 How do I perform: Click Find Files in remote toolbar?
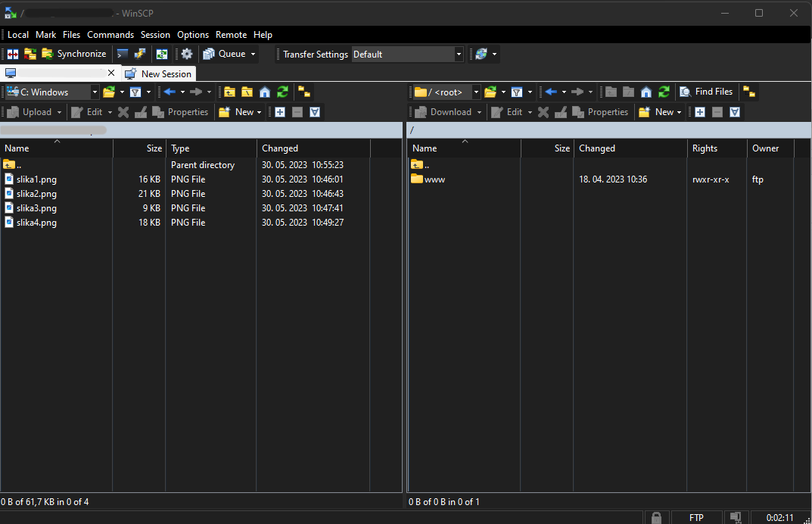(706, 92)
